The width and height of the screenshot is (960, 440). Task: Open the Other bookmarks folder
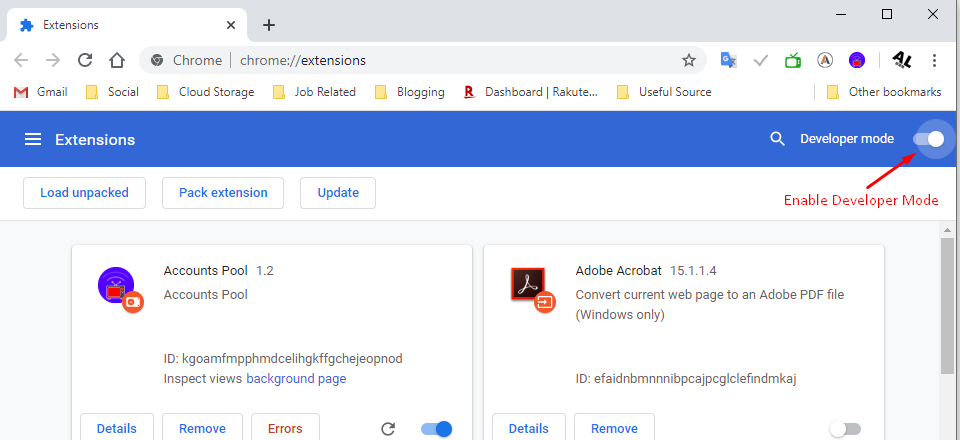coord(883,92)
